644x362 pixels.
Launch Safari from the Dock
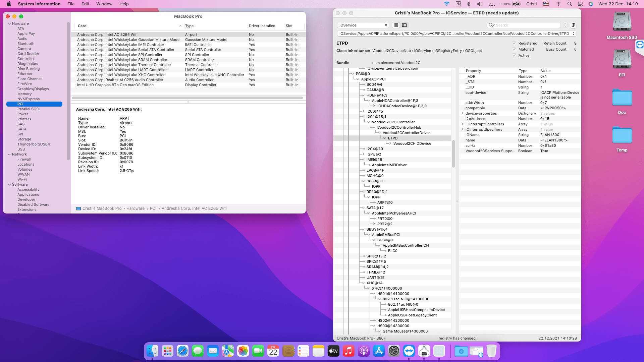[x=182, y=351]
